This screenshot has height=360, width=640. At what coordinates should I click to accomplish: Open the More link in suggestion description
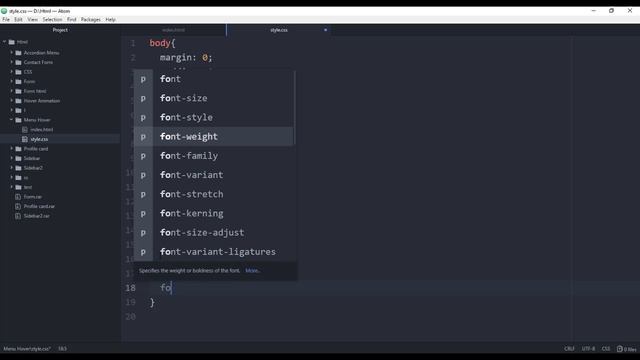(252, 271)
